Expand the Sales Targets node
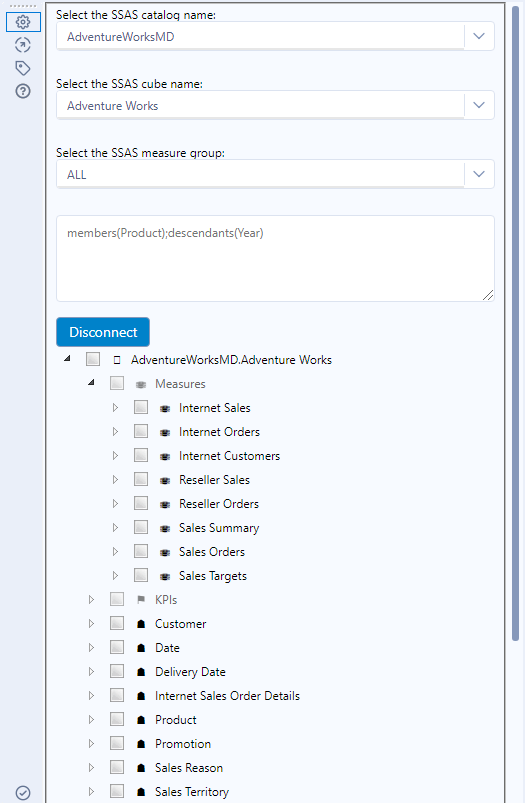 [115, 576]
